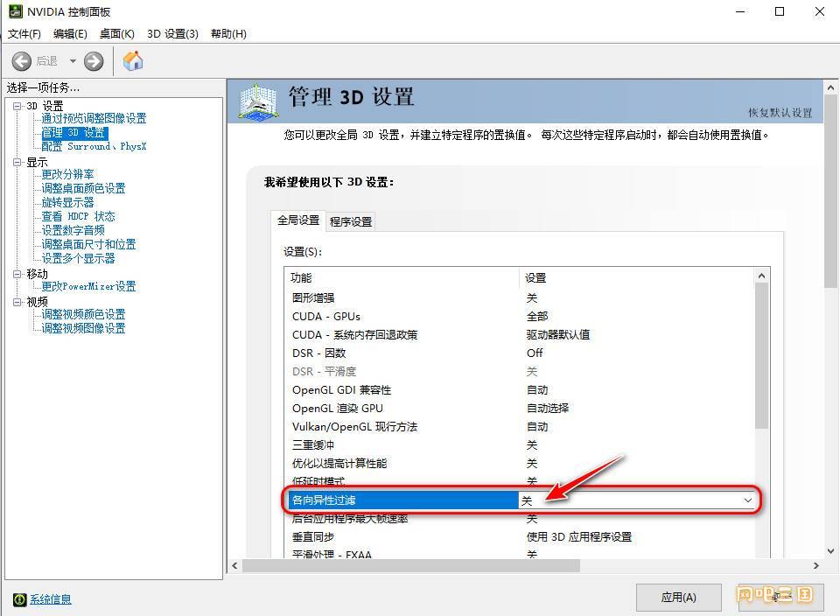Open 调整桌面尺寸和位置 task
The image size is (840, 616).
pyautogui.click(x=89, y=244)
